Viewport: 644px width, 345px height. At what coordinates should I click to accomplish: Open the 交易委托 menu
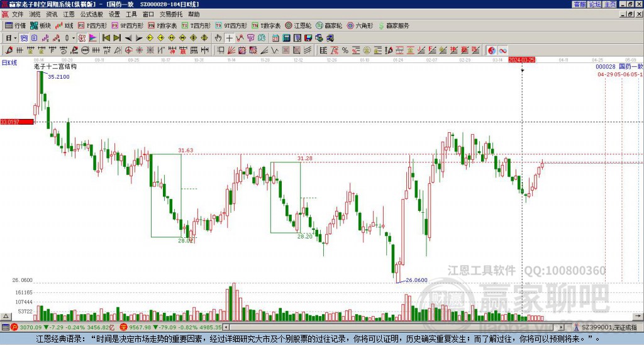click(171, 14)
